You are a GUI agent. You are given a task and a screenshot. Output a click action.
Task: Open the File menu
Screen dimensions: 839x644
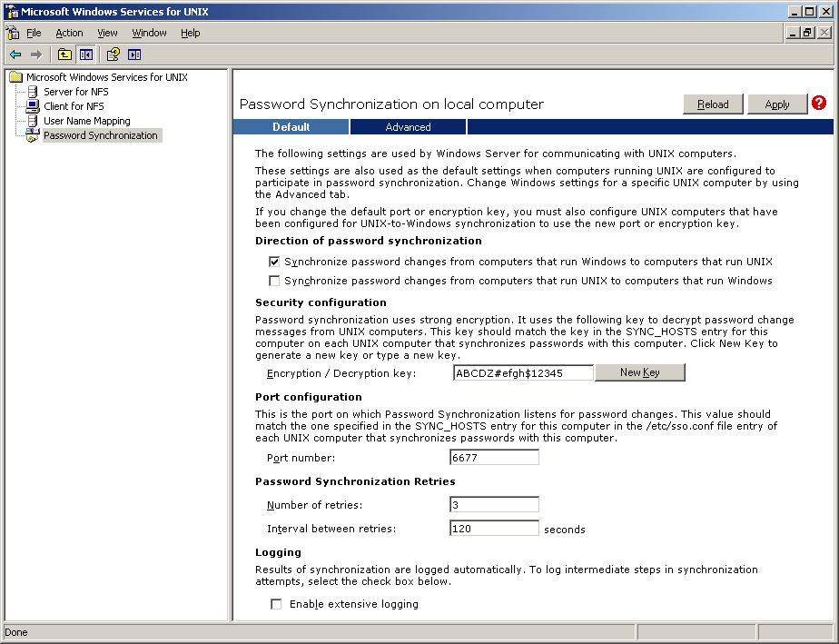click(34, 33)
